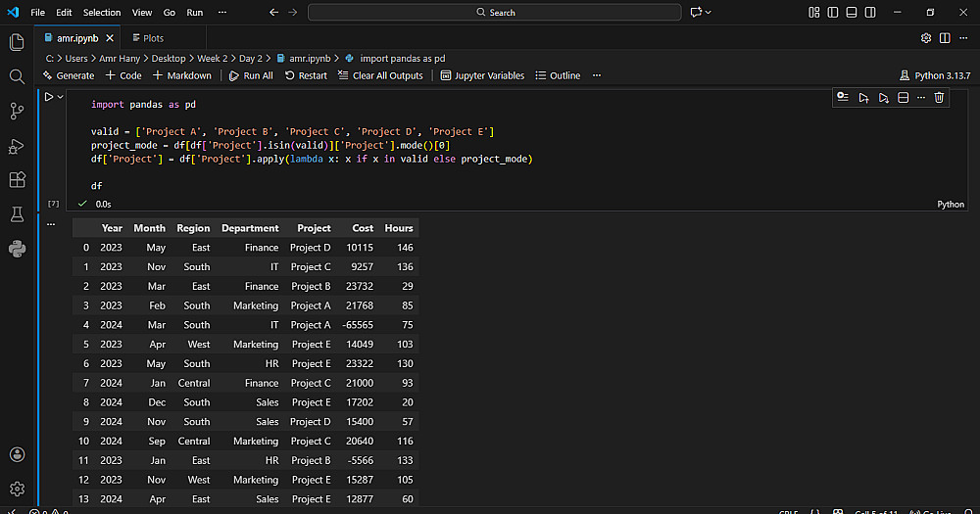Execute cell and below icon
This screenshot has width=980, height=514.
pos(883,97)
